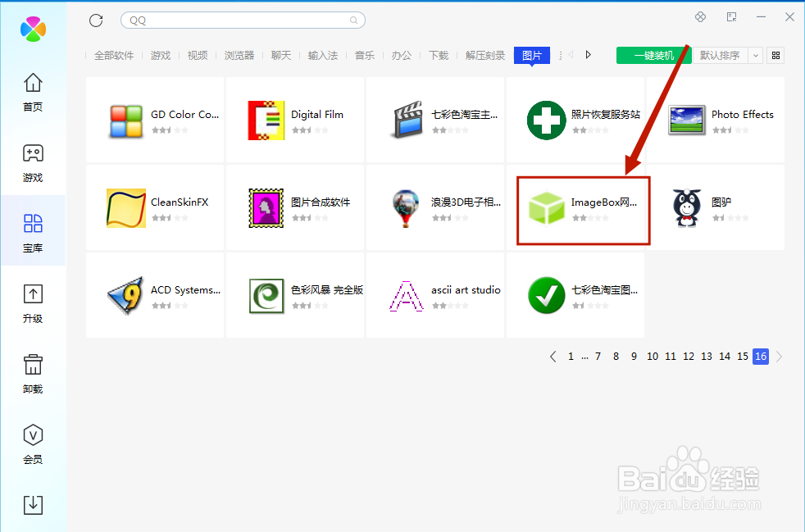Open Digital Film app icon
Viewport: 805px width, 532px height.
click(x=266, y=120)
